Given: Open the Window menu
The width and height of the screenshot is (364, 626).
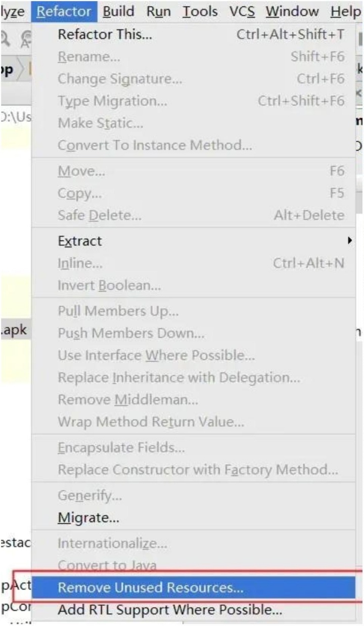Looking at the screenshot, I should (x=292, y=11).
